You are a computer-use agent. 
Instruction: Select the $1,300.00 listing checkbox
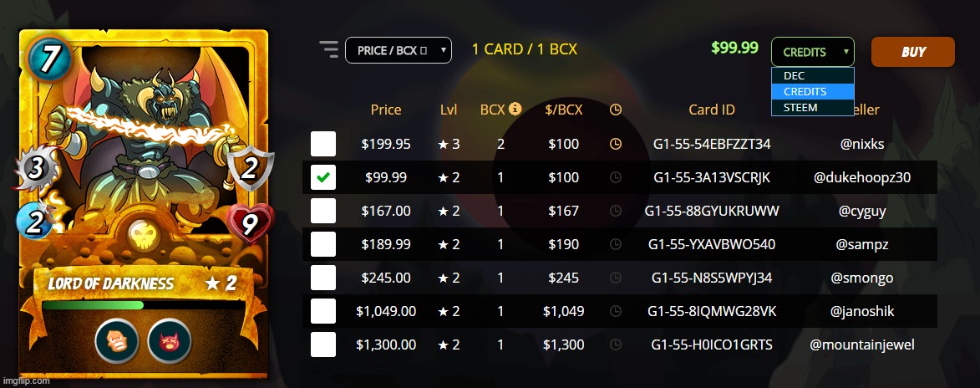click(x=323, y=345)
